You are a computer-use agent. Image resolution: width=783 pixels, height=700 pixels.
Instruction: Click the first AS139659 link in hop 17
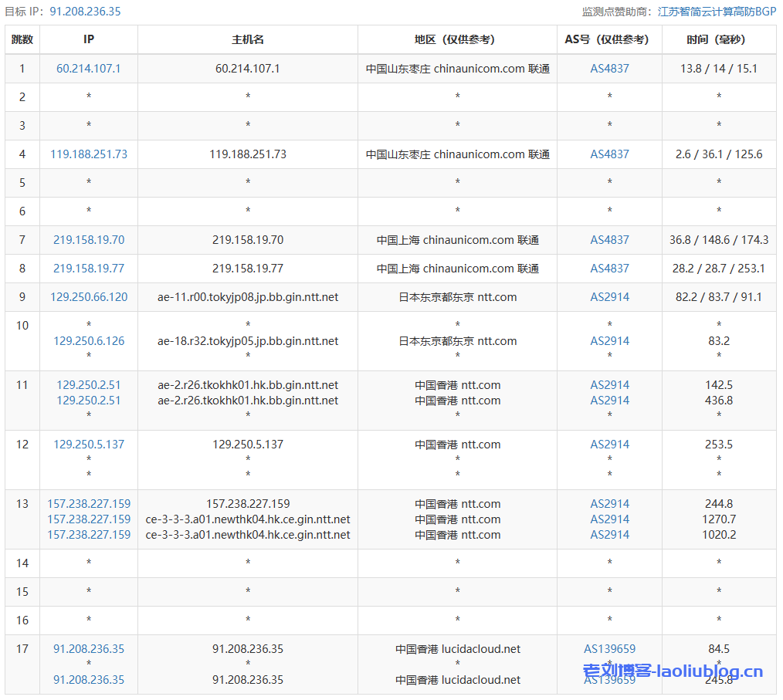(x=609, y=649)
